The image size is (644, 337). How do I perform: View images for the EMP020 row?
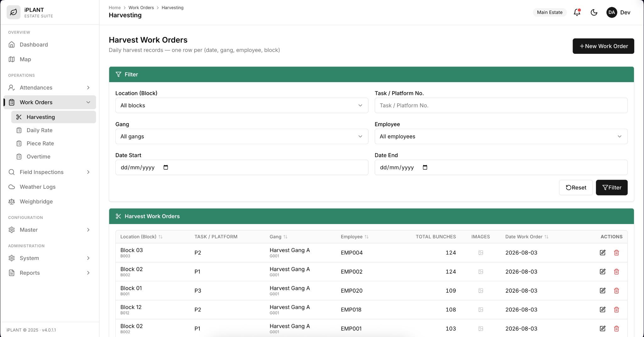(480, 290)
